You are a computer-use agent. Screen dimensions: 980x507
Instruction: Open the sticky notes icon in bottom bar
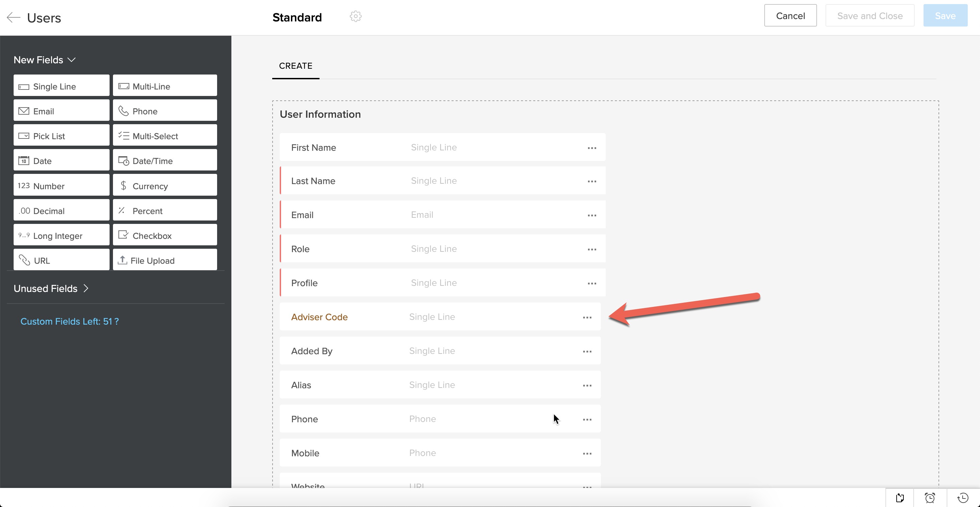[x=900, y=497]
